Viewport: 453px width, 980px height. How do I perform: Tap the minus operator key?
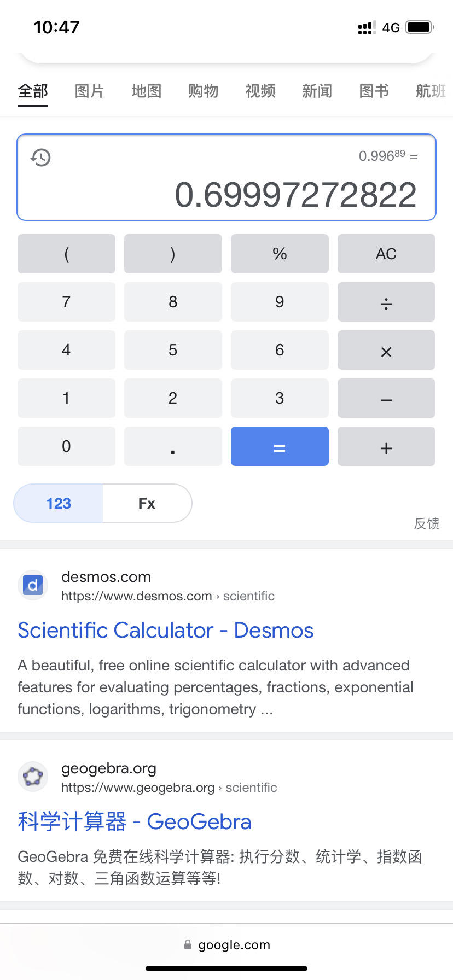(386, 398)
